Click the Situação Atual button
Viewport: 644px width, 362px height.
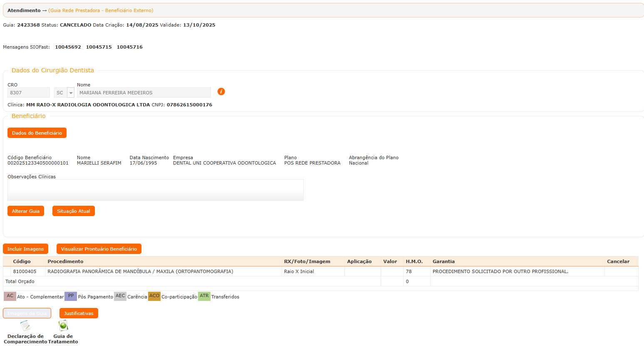pyautogui.click(x=73, y=211)
